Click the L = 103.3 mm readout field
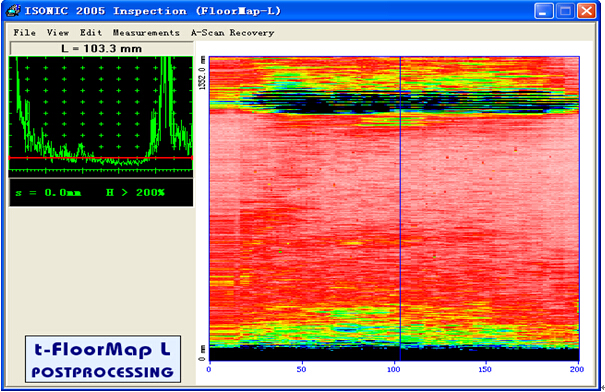This screenshot has height=392, width=605. pos(102,49)
